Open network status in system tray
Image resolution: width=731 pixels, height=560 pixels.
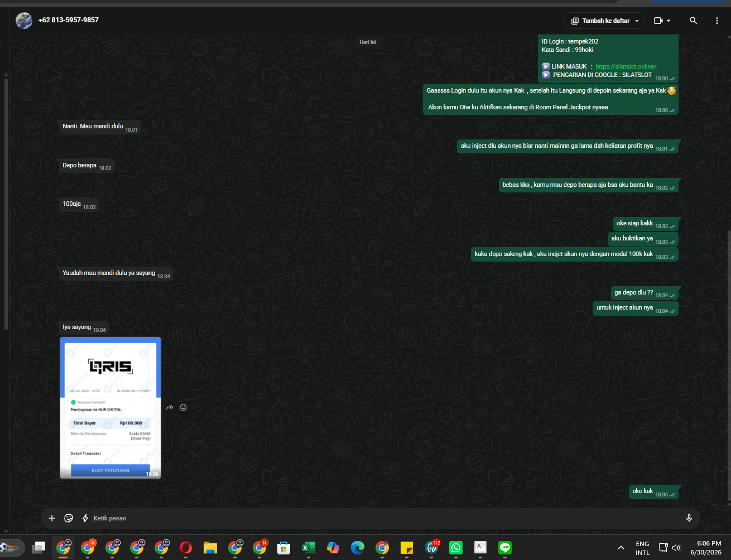point(663,548)
